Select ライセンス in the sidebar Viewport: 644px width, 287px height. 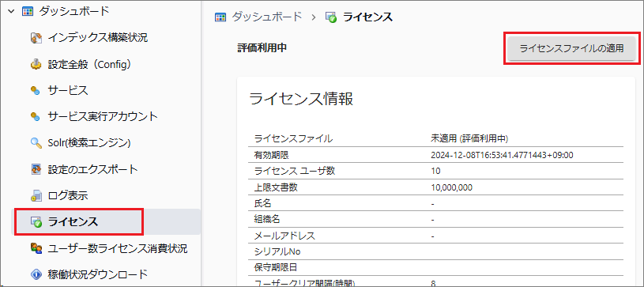coord(73,222)
